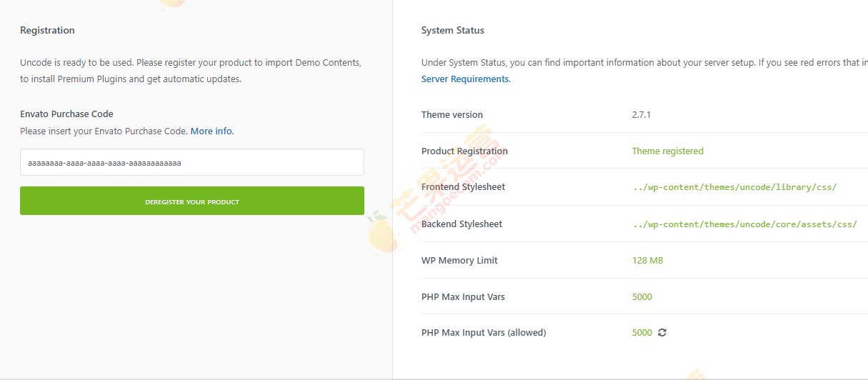This screenshot has height=380, width=868.
Task: Click the Frontend Stylesheet library/css path
Action: pos(734,187)
